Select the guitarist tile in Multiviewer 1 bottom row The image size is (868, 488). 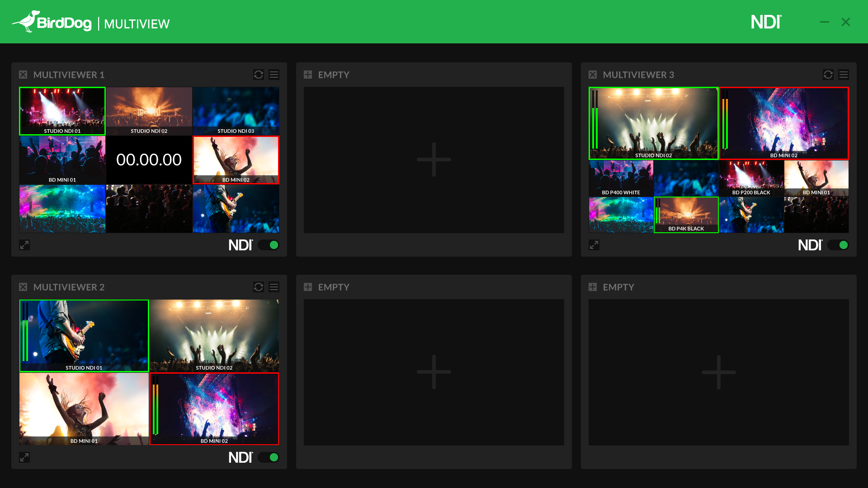click(236, 209)
